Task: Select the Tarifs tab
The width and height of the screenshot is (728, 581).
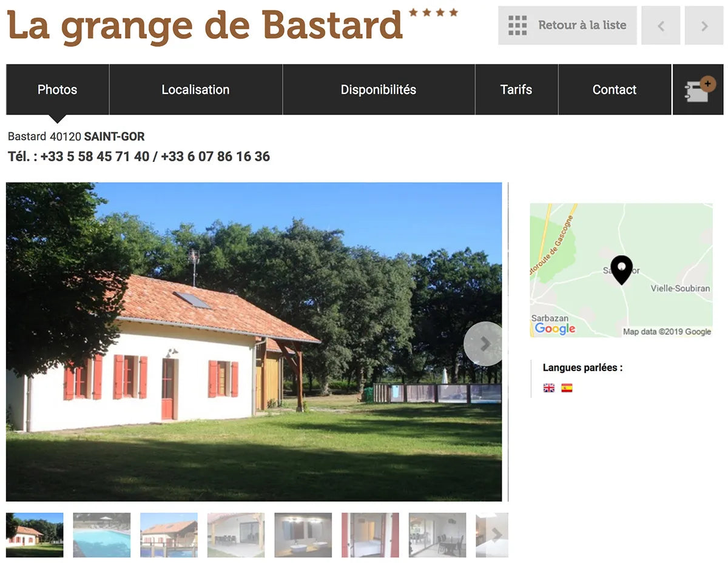Action: [x=516, y=90]
